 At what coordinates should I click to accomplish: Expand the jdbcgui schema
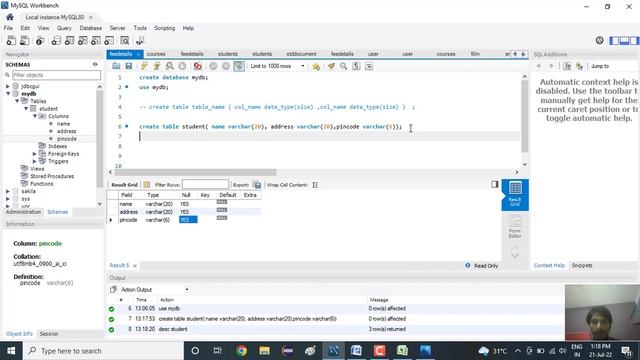point(7,87)
